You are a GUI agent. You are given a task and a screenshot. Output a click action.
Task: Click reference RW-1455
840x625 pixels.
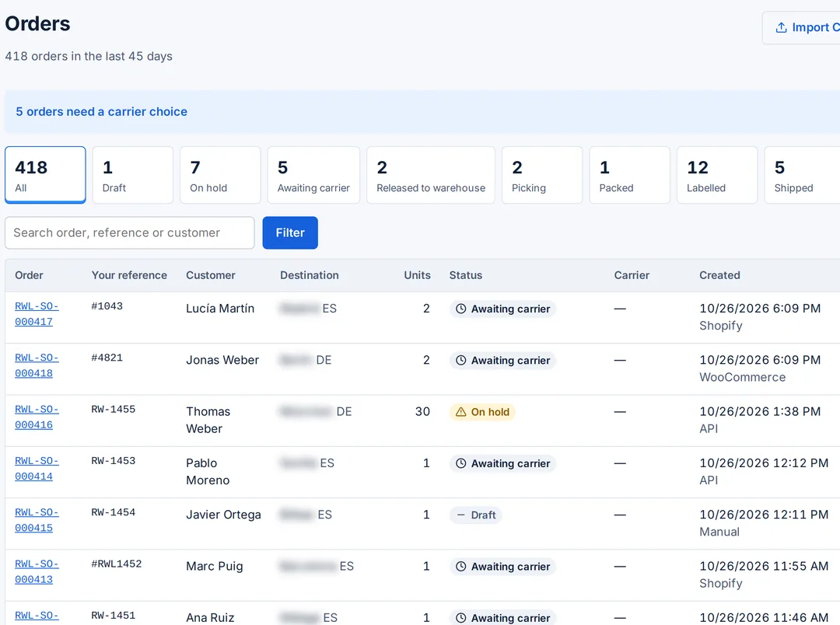tap(113, 409)
